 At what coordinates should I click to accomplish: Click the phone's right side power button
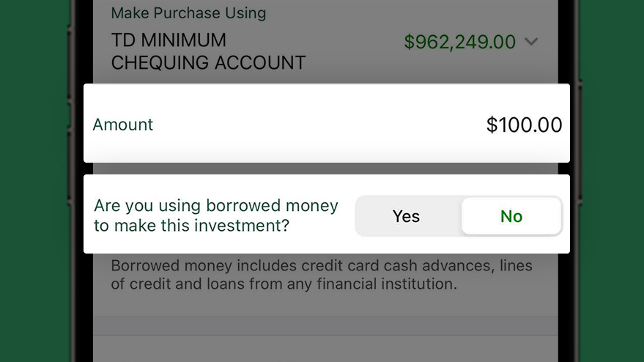pyautogui.click(x=580, y=141)
